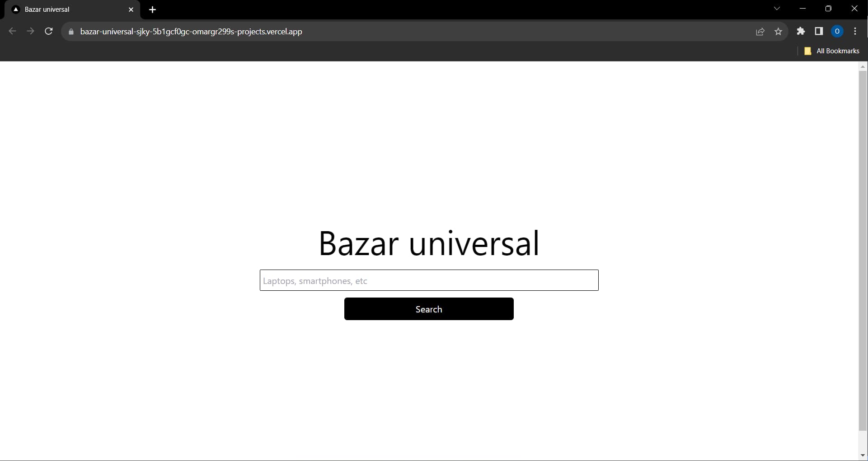Reload the page
The width and height of the screenshot is (868, 461).
(x=48, y=31)
